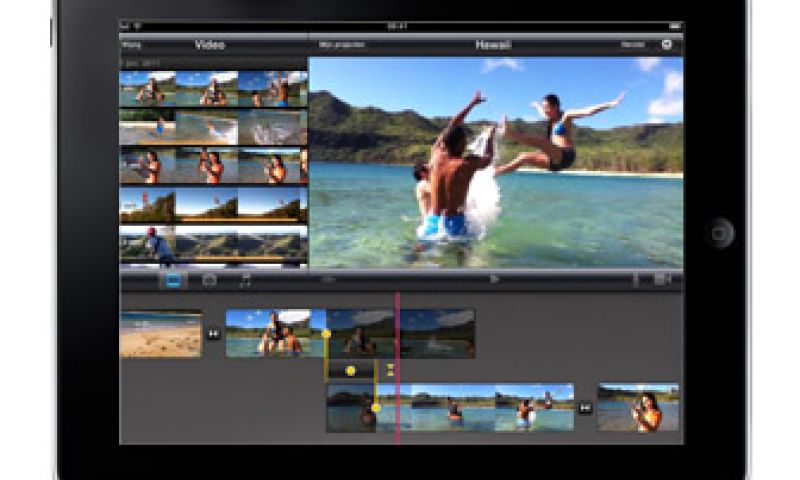Tap the large preview viewer image
The image size is (800, 480).
(496, 162)
